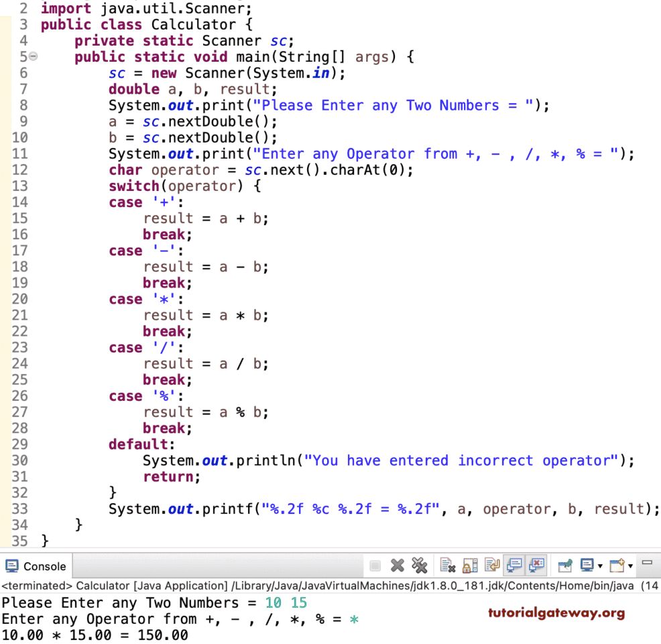Clear the Console output
This screenshot has height=644, width=661.
(448, 565)
